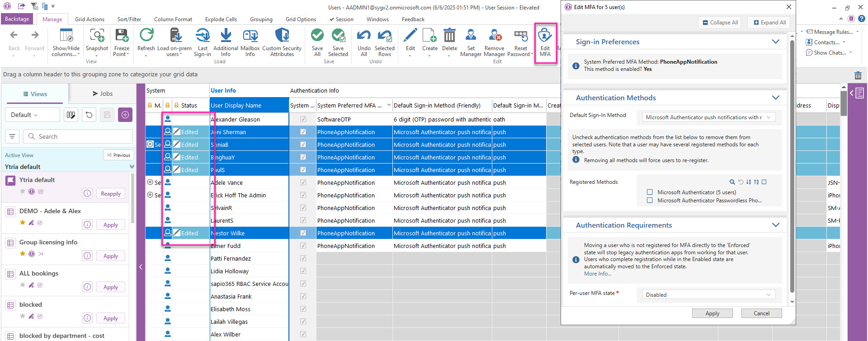The width and height of the screenshot is (868, 341).
Task: Click Reset Password in the ribbon
Action: pos(520,37)
